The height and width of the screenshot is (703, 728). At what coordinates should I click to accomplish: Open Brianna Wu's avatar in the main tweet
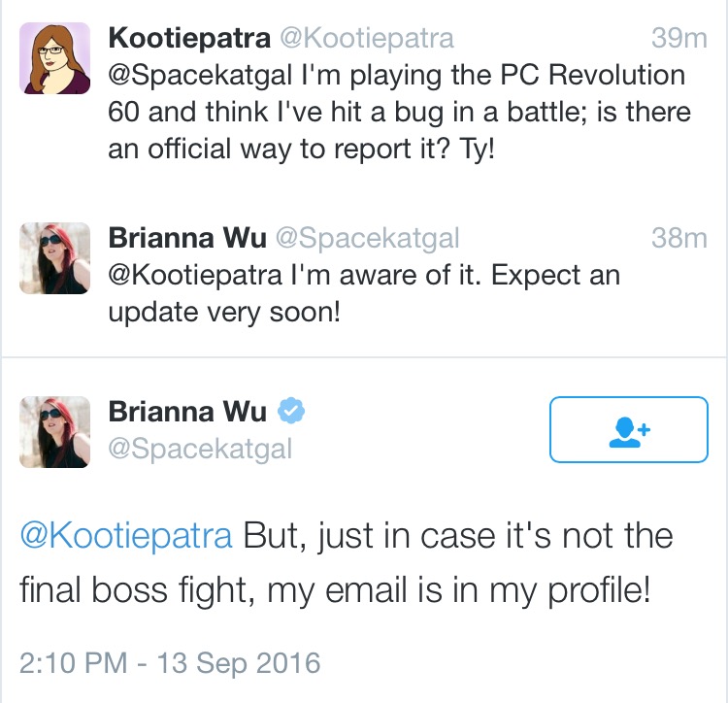[54, 432]
